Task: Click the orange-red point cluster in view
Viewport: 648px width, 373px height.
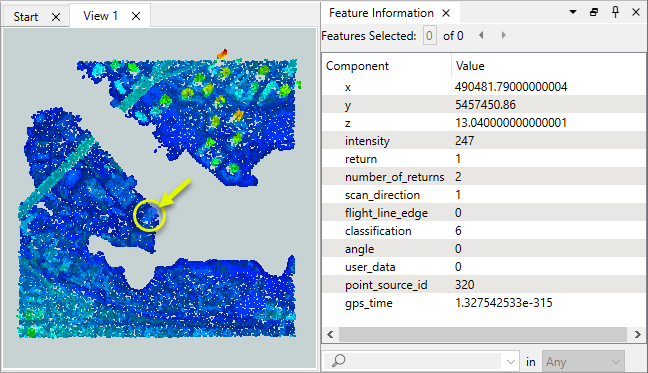Action: pos(223,54)
